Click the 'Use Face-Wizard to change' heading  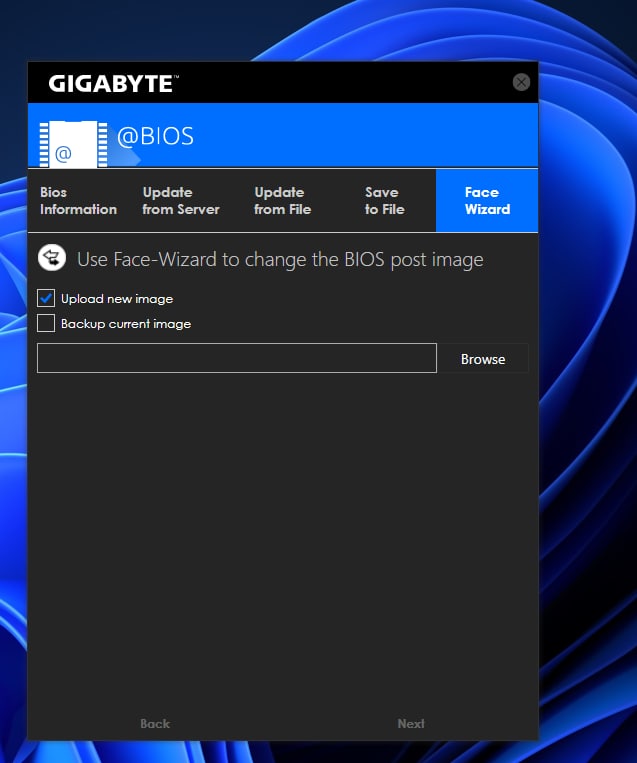[280, 259]
